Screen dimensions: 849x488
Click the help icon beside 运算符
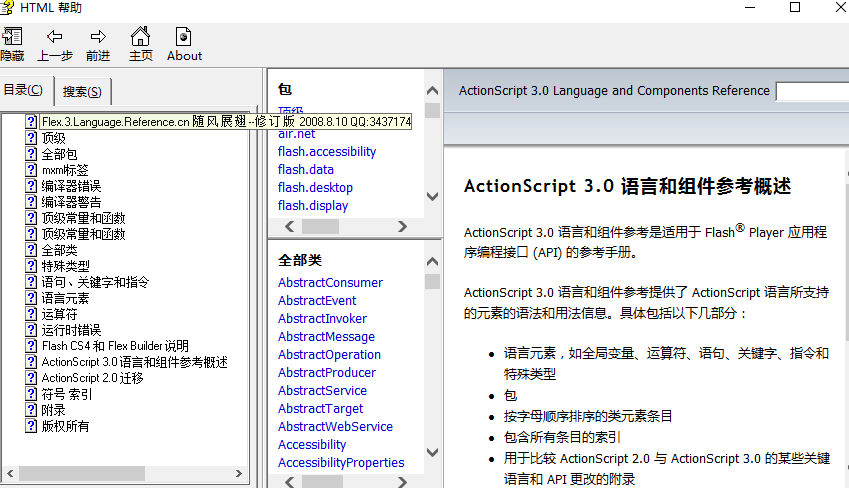click(31, 314)
